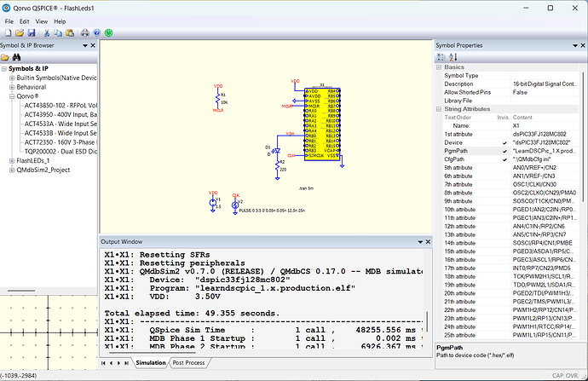Click the Description property value
Image resolution: width=588 pixels, height=381 pixels.
(545, 84)
